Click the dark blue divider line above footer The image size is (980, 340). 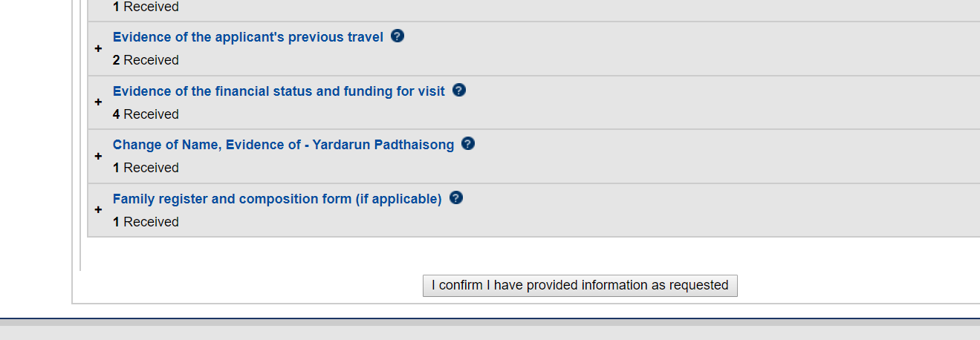[x=490, y=319]
